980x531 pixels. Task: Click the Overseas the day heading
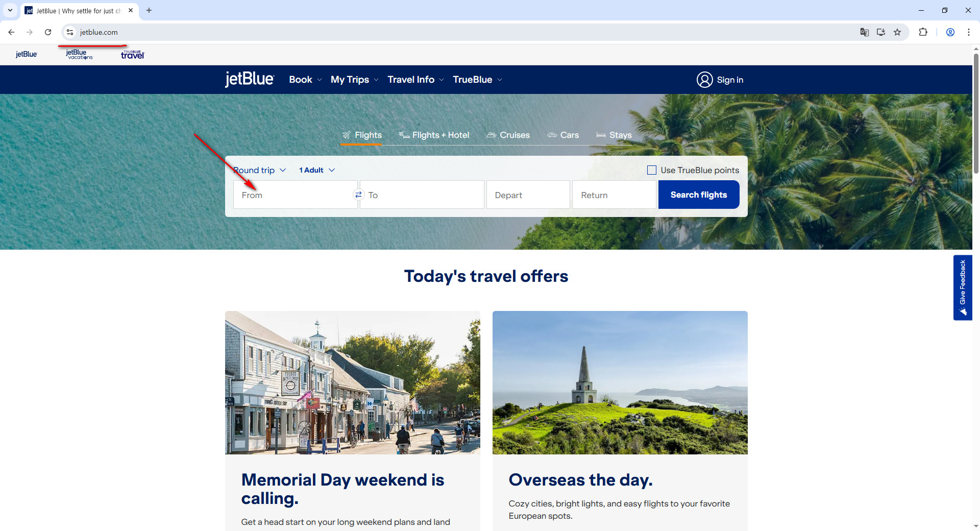[580, 479]
